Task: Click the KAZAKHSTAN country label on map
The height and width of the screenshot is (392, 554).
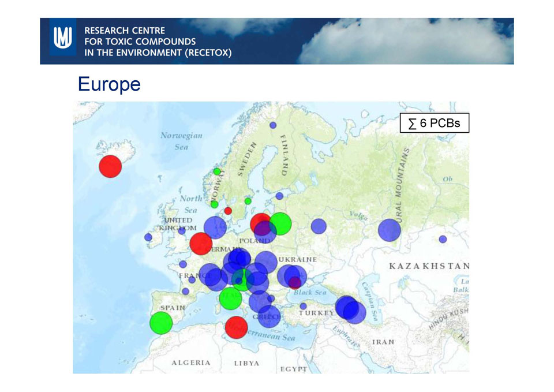Action: point(429,266)
